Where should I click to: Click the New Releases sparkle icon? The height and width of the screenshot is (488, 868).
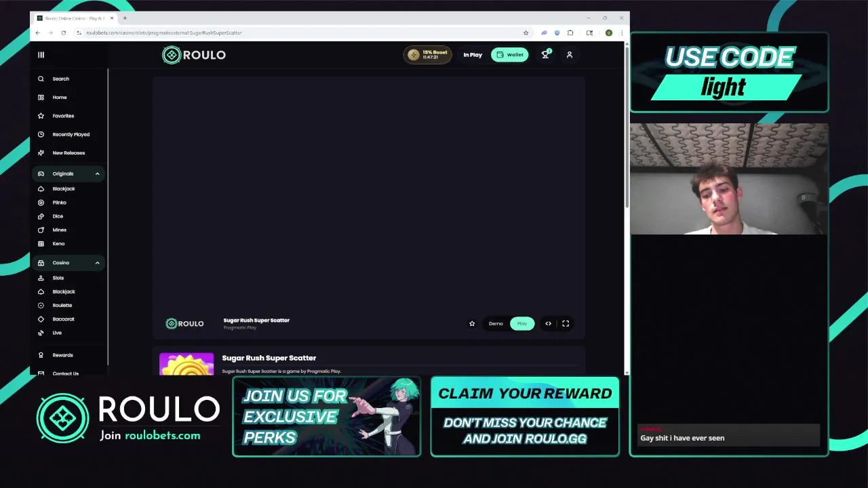coord(41,152)
